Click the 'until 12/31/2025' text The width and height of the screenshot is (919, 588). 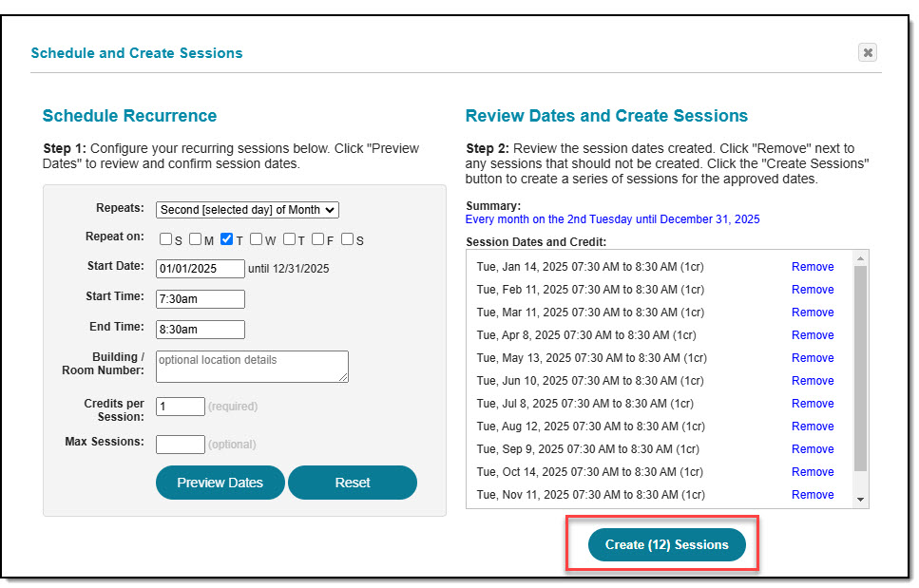(288, 269)
